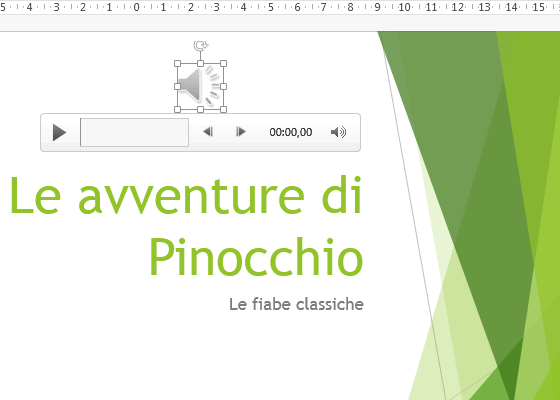
Task: Click the horizontal ruler at mark 10
Action: tap(404, 7)
